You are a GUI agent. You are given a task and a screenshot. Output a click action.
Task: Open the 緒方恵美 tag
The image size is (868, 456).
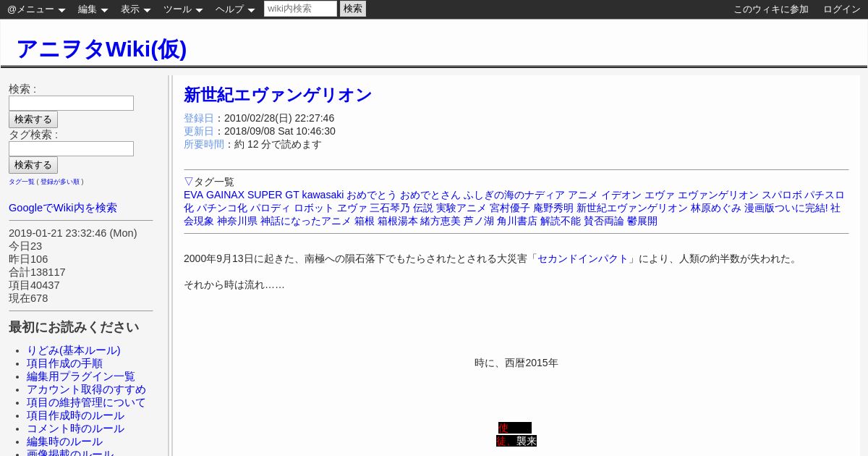coord(441,221)
